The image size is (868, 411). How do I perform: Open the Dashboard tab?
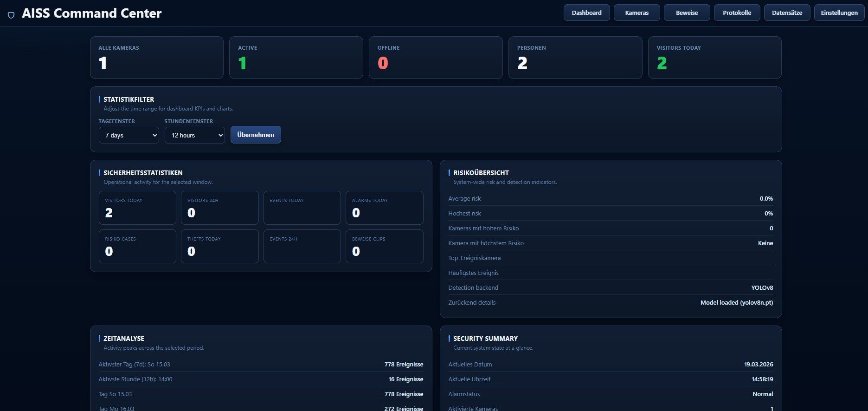(586, 13)
